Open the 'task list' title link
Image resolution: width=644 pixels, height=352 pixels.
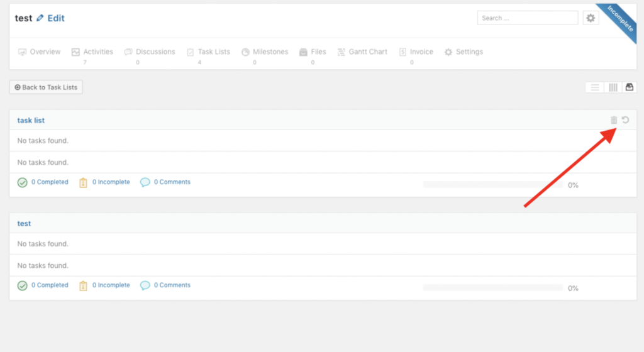tap(31, 120)
